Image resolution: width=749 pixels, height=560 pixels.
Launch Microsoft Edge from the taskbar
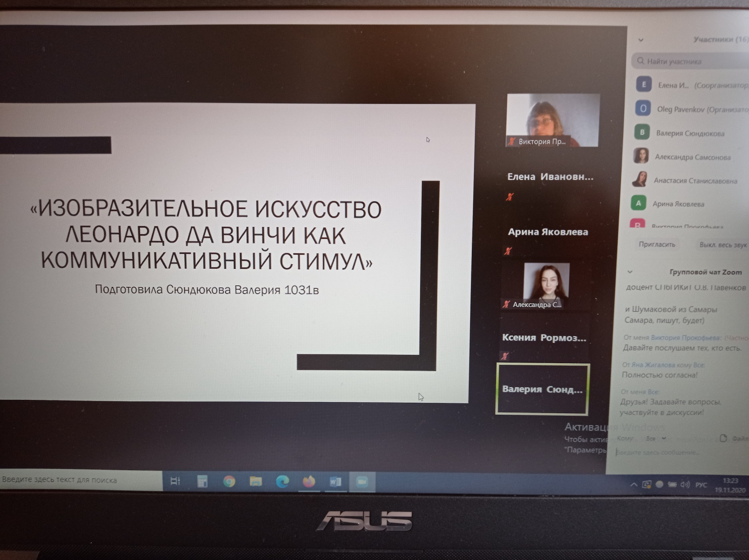pyautogui.click(x=283, y=481)
